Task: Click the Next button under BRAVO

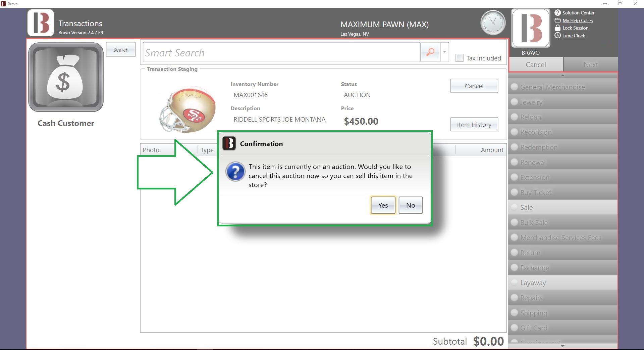Action: 591,64
